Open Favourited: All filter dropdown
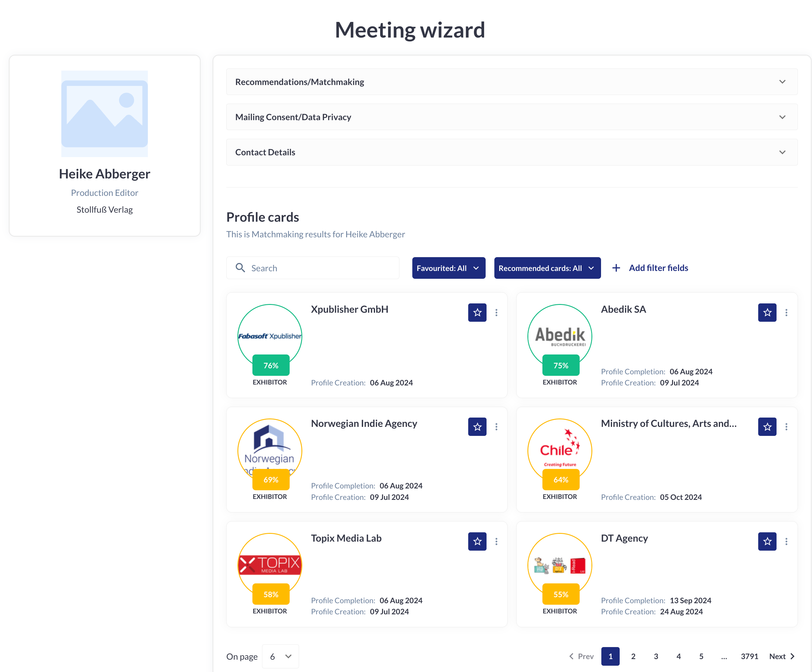 449,268
